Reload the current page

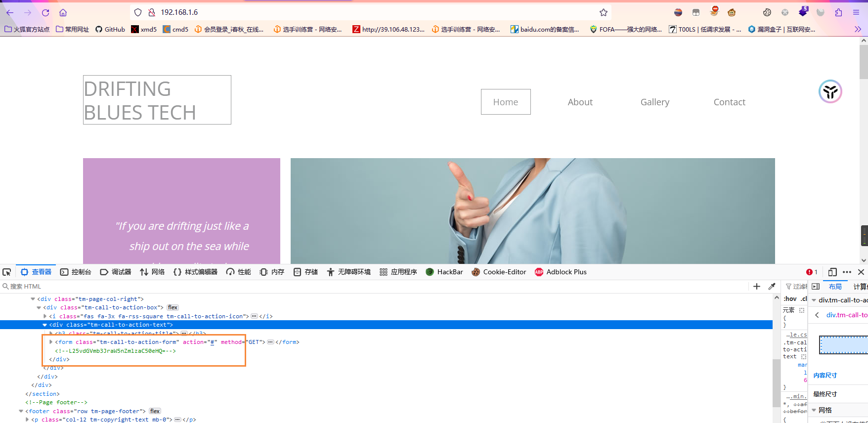[x=45, y=12]
